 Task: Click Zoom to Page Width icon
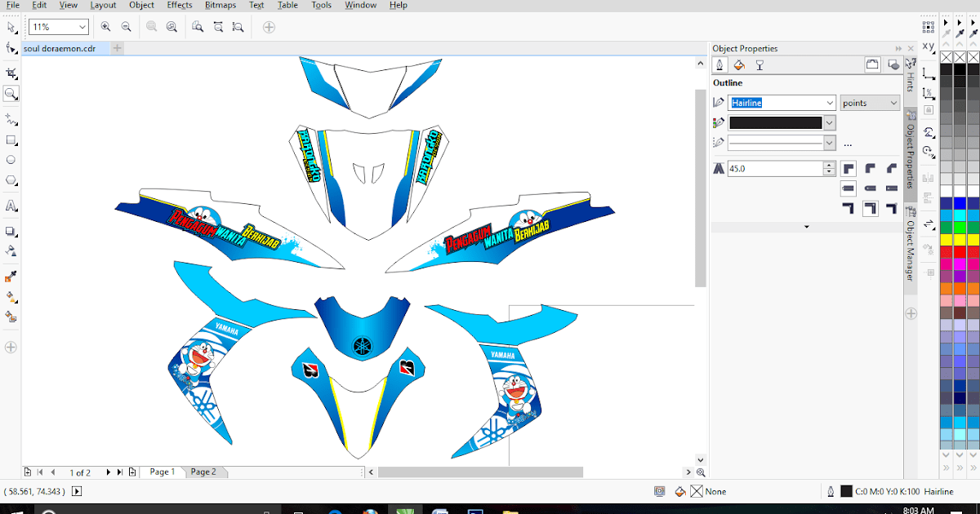point(218,27)
